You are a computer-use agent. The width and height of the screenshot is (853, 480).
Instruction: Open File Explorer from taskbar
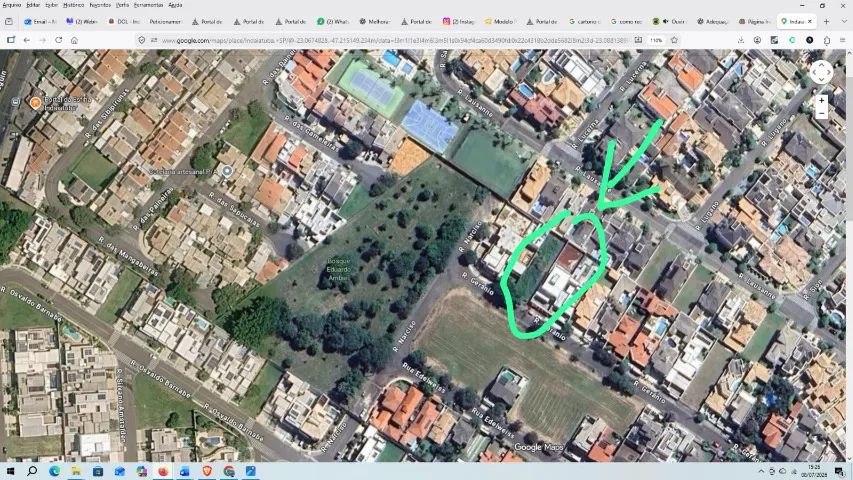(x=76, y=471)
